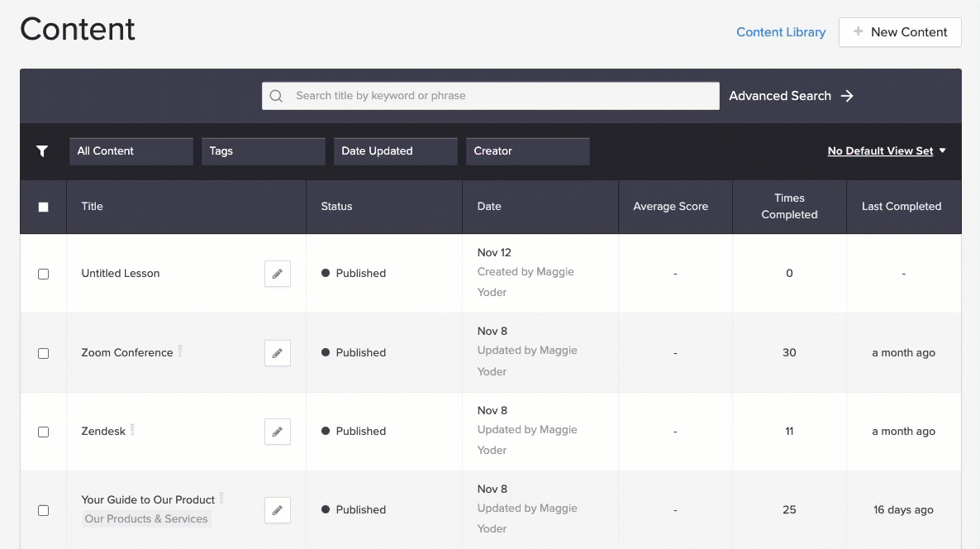The width and height of the screenshot is (980, 549).
Task: Check Your Guide to Our Product checkbox
Action: pos(43,510)
